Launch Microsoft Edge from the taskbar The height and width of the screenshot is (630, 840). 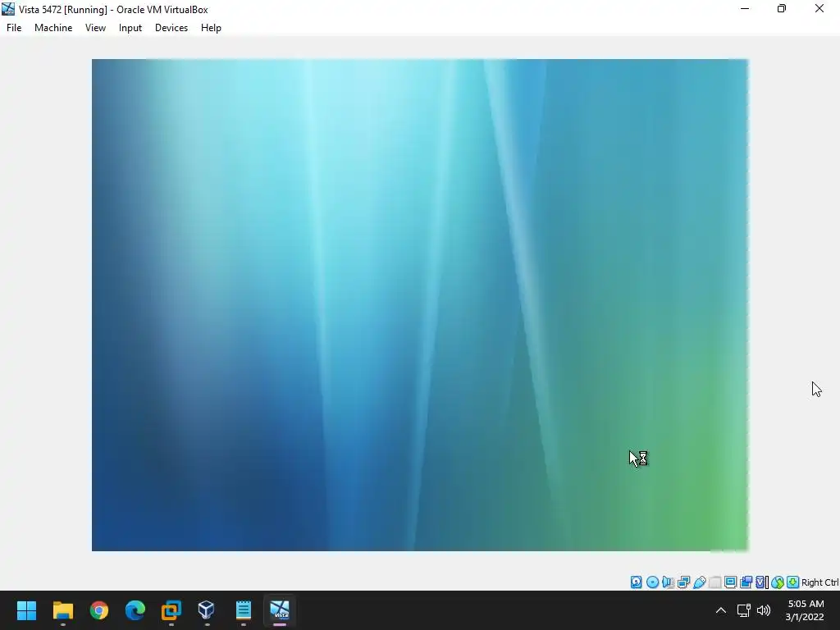[x=135, y=610]
